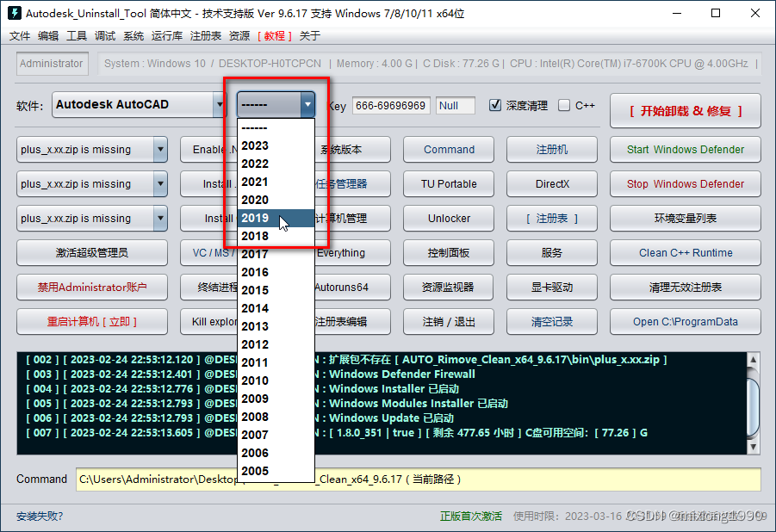Image resolution: width=776 pixels, height=532 pixels.
Task: Open the 注册表 menu
Action: [x=205, y=35]
